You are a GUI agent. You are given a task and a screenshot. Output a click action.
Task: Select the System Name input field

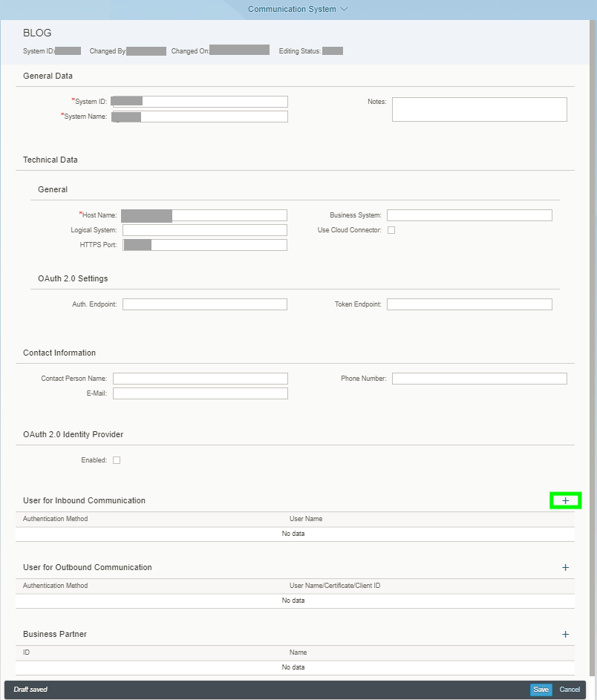(x=200, y=117)
